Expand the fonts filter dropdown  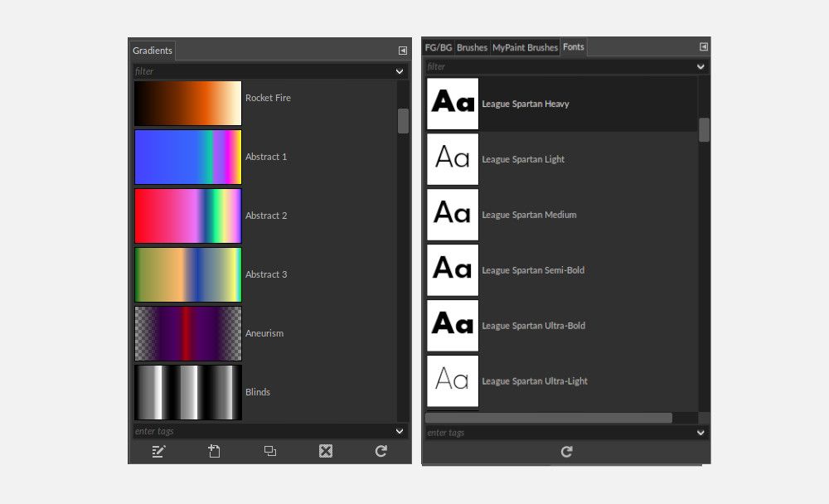[701, 66]
